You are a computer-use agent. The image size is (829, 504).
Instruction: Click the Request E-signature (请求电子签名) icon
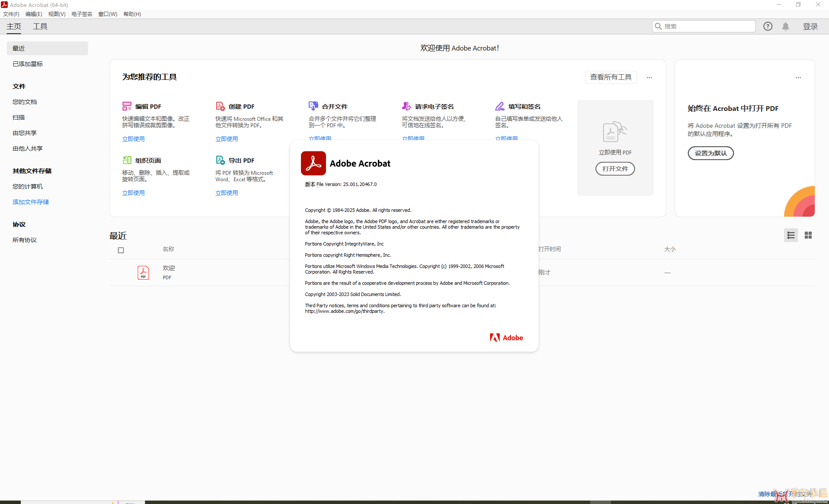point(407,106)
